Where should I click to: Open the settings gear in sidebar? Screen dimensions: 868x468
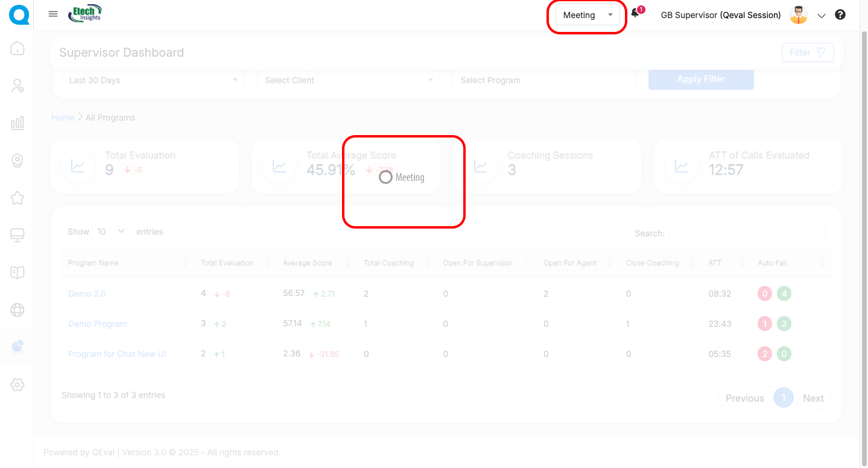17,385
